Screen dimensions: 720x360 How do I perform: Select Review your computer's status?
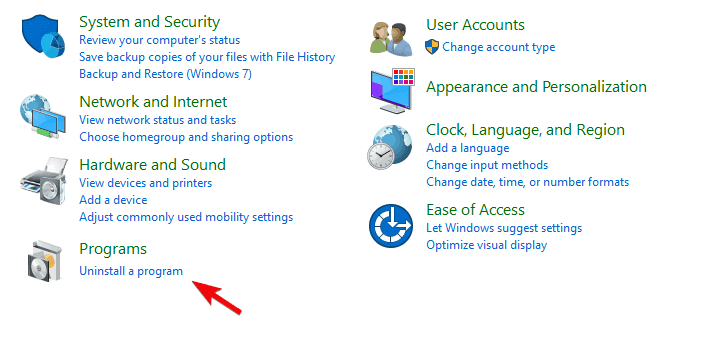159,40
